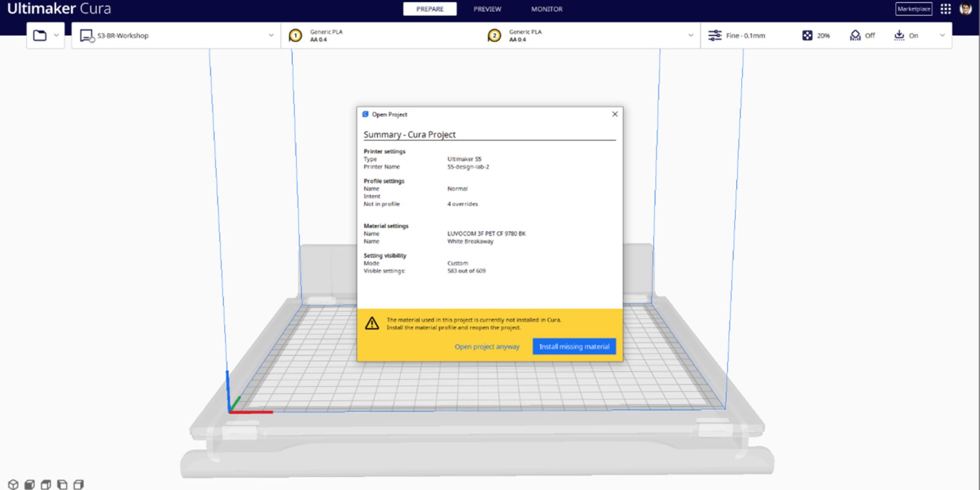Click the S3-BR-Workshop printer name
The height and width of the screenshot is (490, 980).
(x=123, y=35)
